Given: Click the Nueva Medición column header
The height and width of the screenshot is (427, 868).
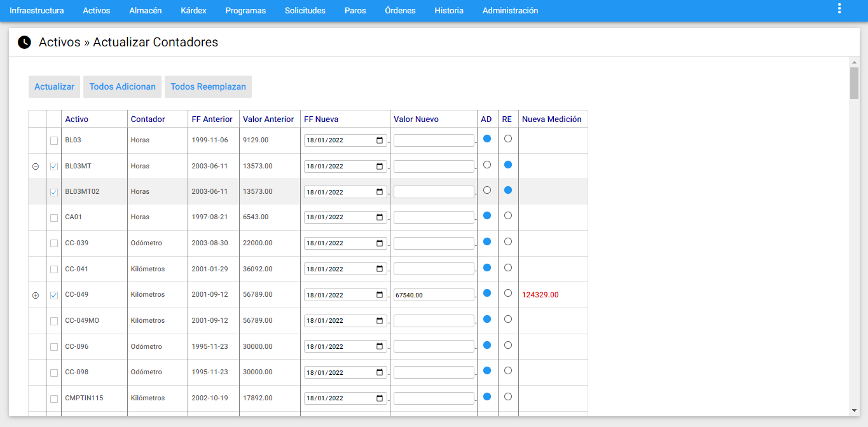Looking at the screenshot, I should 552,119.
